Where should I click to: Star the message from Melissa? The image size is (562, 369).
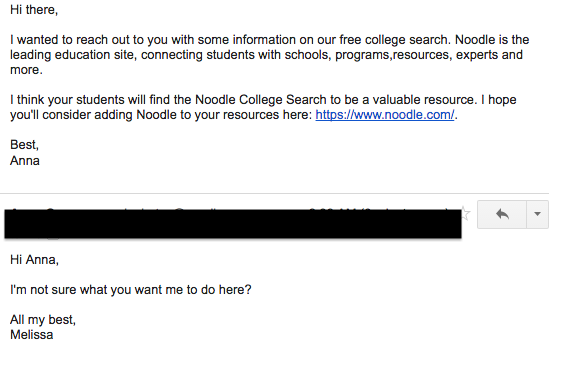(x=465, y=214)
